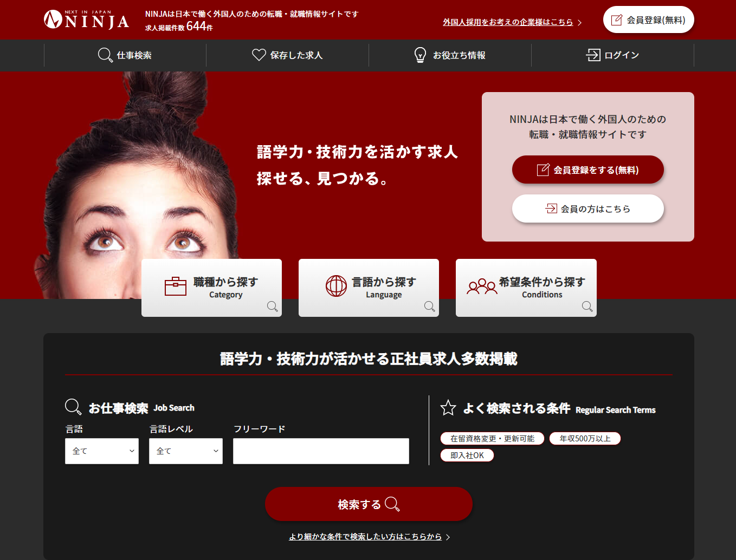Image resolution: width=736 pixels, height=560 pixels.
Task: Follow the より細かな条件で検索したい方はこちらから link
Action: coord(365,537)
